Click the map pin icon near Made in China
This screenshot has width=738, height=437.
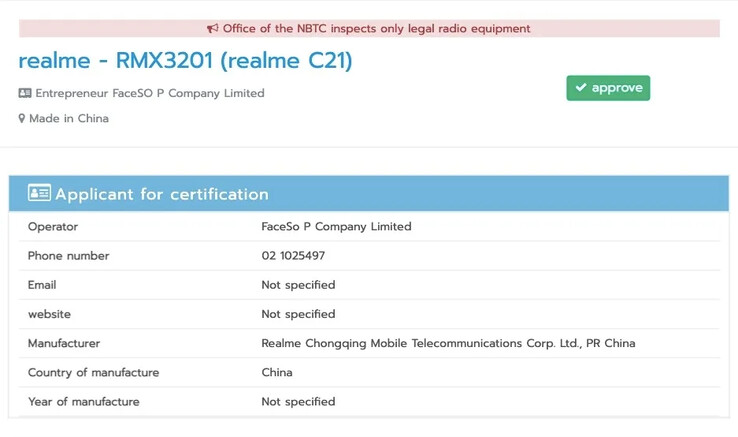click(x=22, y=119)
